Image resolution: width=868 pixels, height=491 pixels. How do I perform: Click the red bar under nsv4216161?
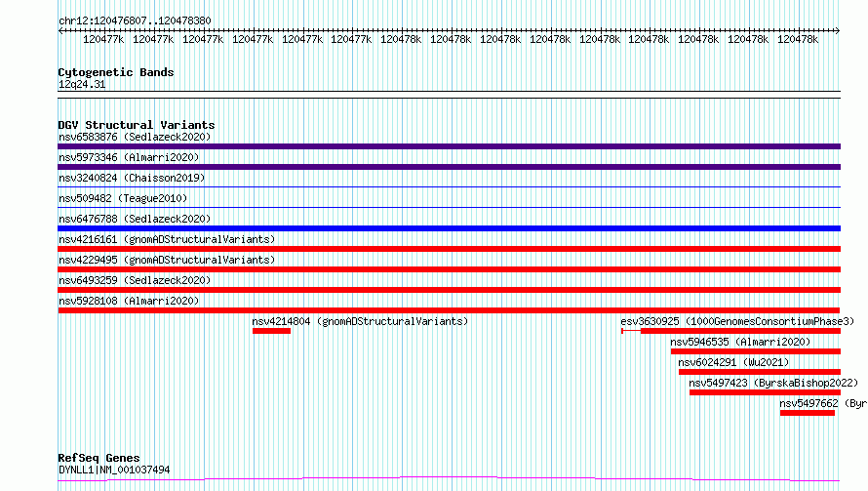pos(449,249)
